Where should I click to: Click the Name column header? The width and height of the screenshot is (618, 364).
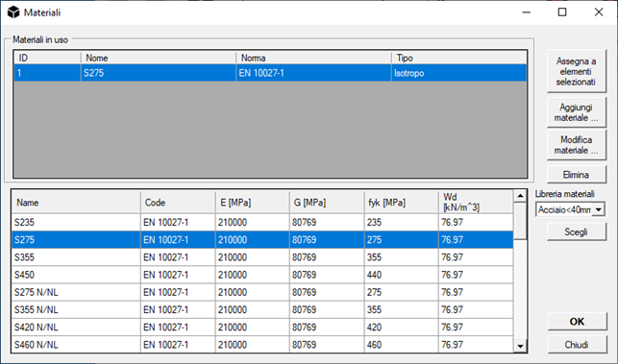(76, 203)
